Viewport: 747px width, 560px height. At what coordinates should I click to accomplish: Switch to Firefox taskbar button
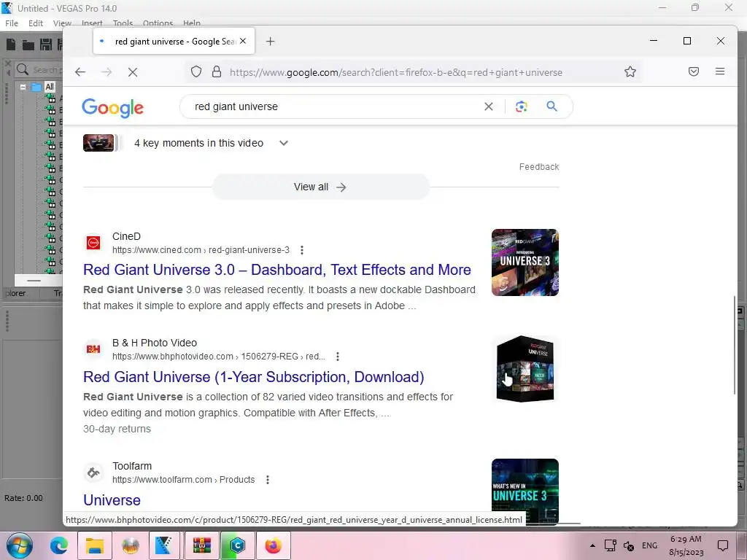(x=273, y=545)
